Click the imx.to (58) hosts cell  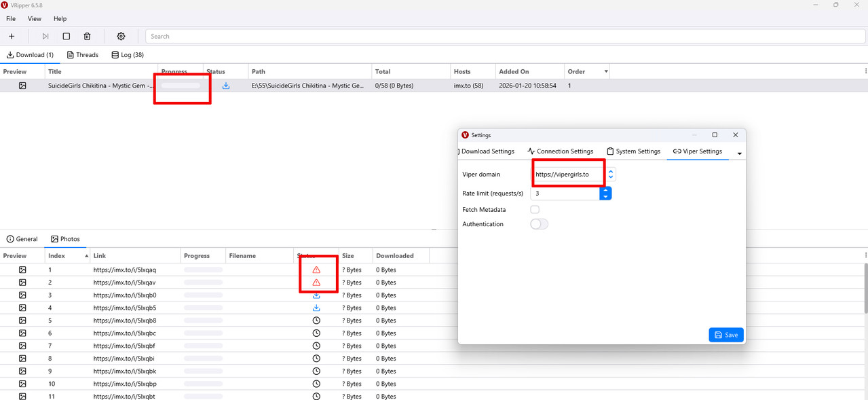[469, 86]
